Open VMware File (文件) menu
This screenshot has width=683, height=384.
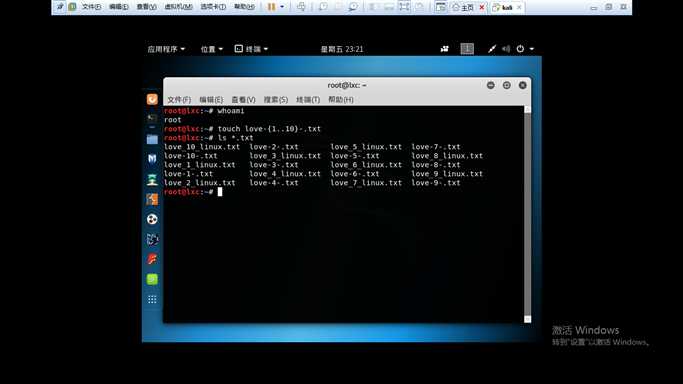pos(91,7)
